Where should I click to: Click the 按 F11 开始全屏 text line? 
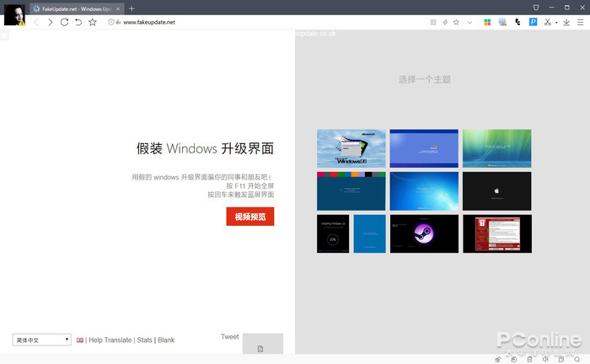click(x=249, y=185)
